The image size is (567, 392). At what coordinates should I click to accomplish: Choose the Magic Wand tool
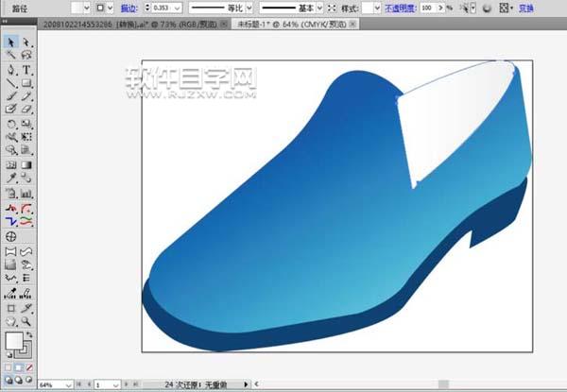pos(10,56)
